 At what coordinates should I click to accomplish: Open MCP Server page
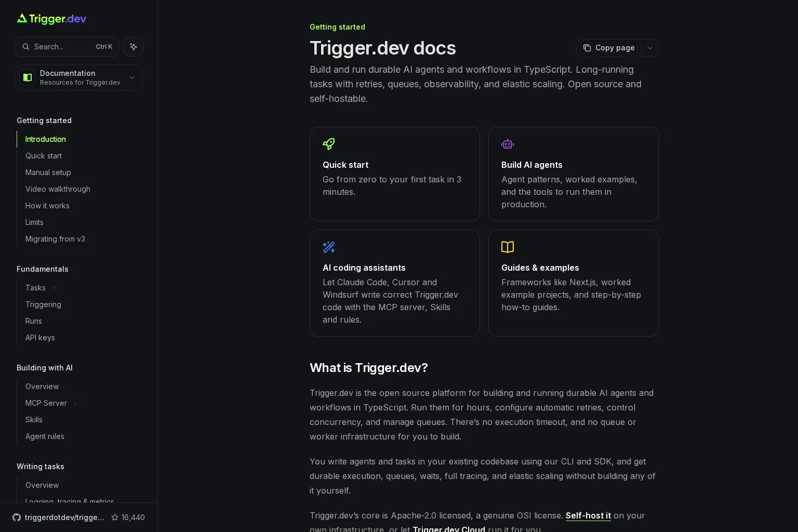pyautogui.click(x=46, y=403)
